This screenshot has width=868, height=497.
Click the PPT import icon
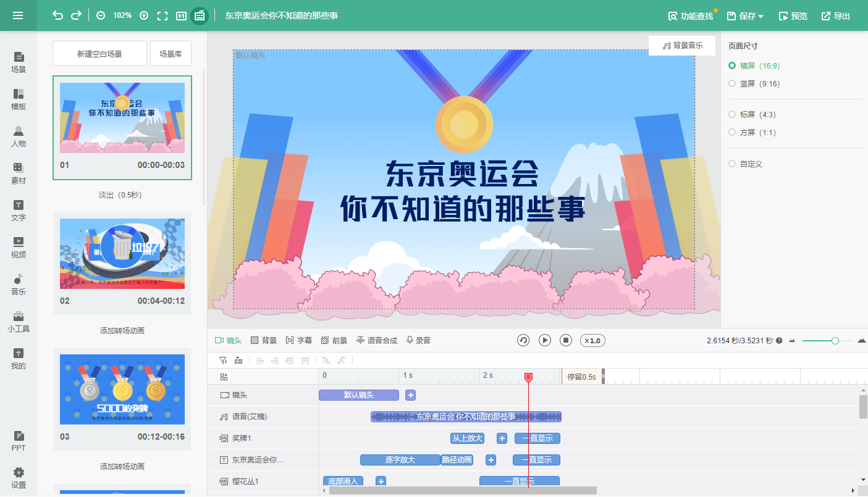[19, 441]
